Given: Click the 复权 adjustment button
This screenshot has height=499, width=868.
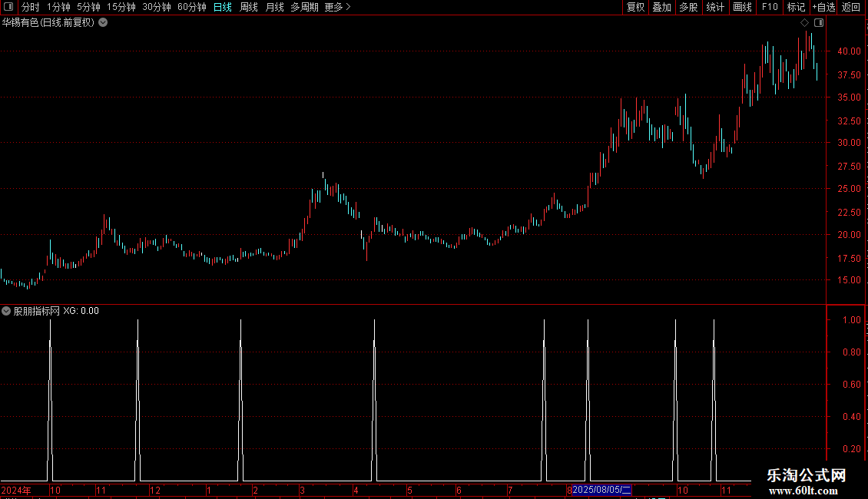Looking at the screenshot, I should [x=635, y=7].
